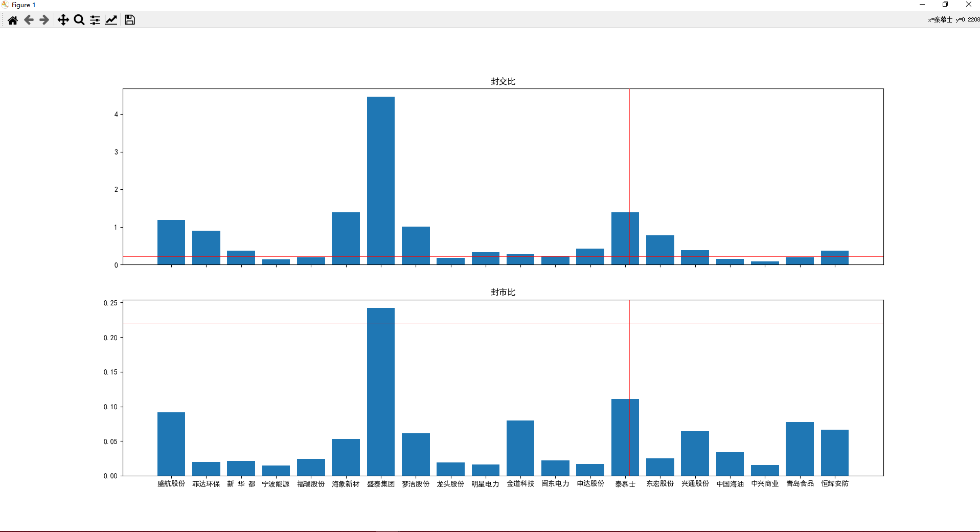Click the 金道科技 bar in 封市比 chart
The image size is (980, 532).
(520, 448)
